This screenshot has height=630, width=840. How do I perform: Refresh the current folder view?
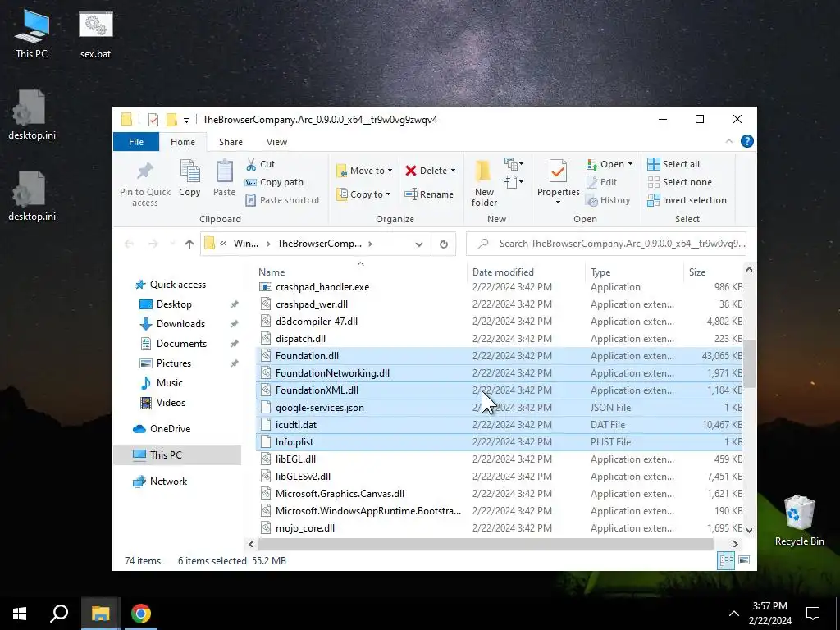click(x=444, y=244)
